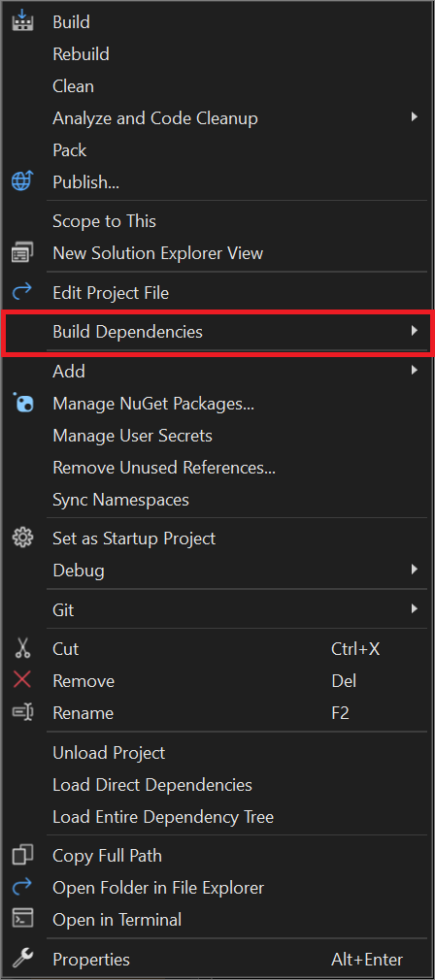Expand the Analyze and Code Cleanup submenu arrow
Screen dimensions: 435x980
pos(414,116)
